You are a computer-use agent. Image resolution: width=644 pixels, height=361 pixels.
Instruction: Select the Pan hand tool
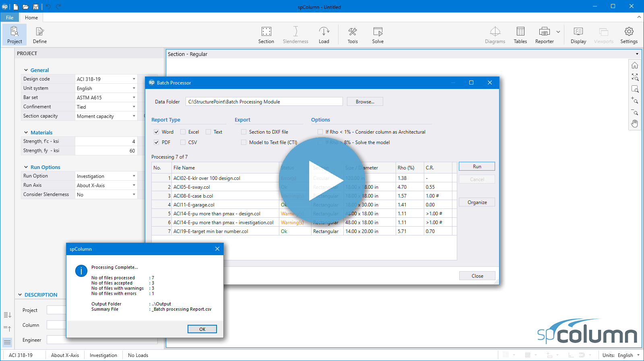pyautogui.click(x=635, y=124)
